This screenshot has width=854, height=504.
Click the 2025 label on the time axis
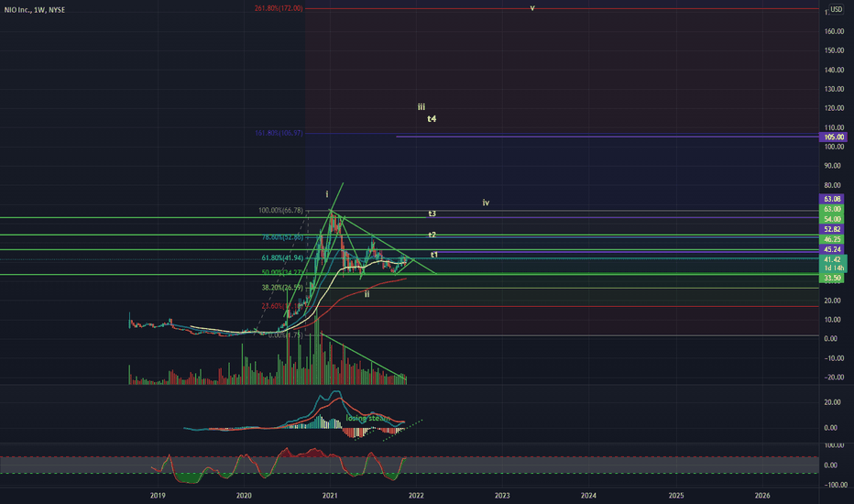[676, 495]
